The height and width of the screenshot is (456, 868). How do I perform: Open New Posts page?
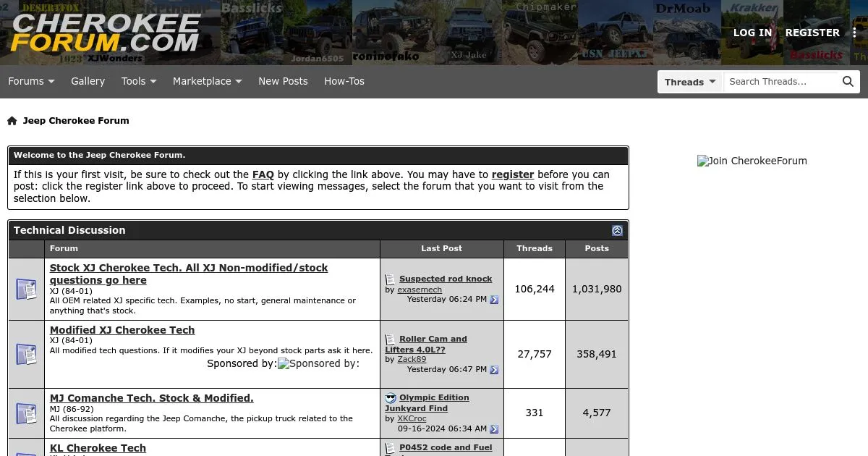click(283, 81)
